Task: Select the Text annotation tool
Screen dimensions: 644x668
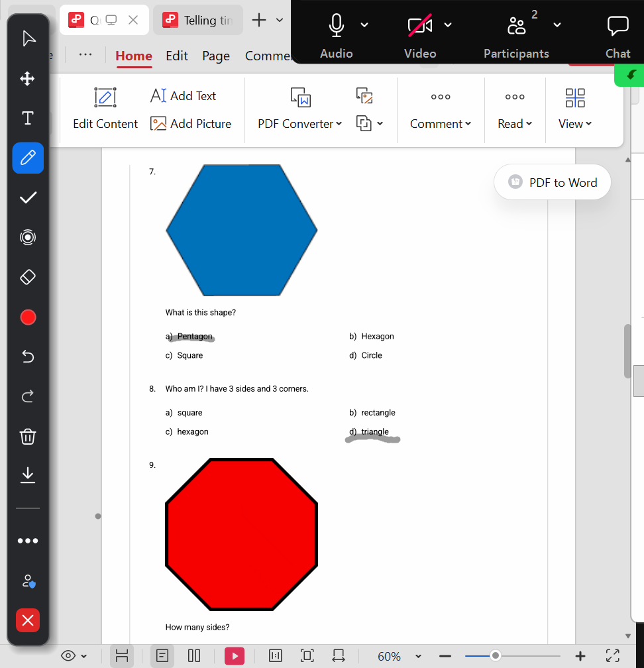Action: tap(28, 118)
